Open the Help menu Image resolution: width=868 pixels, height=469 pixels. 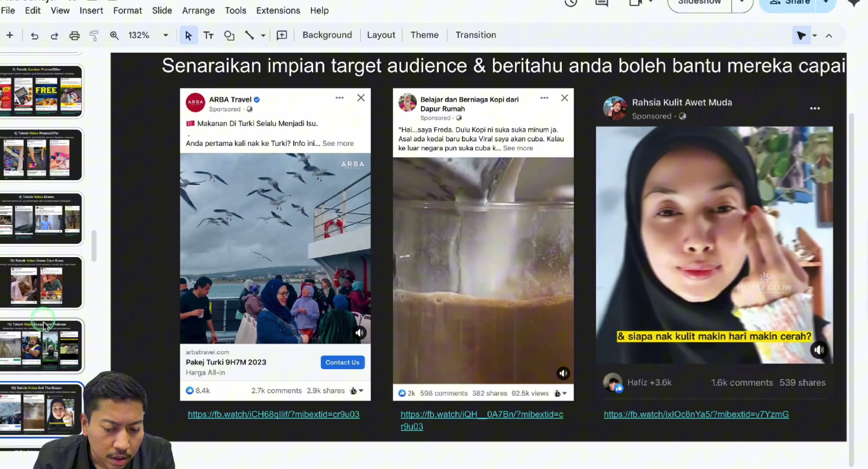[319, 10]
